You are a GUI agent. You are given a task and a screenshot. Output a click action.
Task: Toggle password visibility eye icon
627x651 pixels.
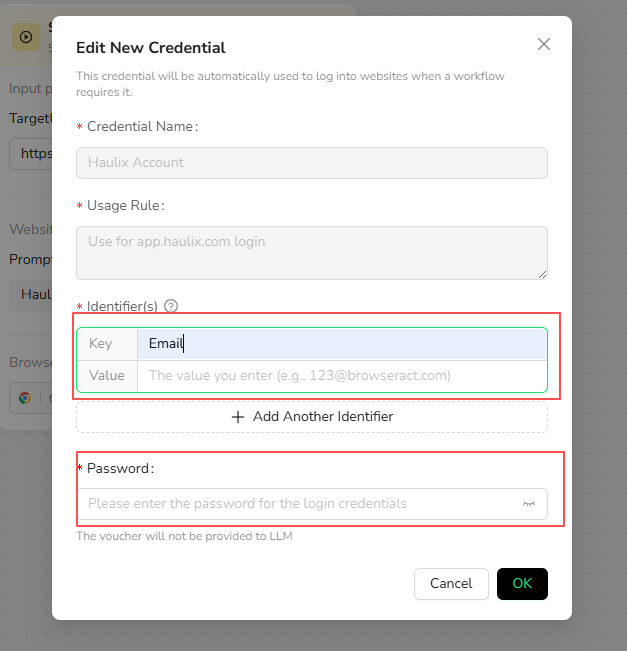tap(529, 504)
